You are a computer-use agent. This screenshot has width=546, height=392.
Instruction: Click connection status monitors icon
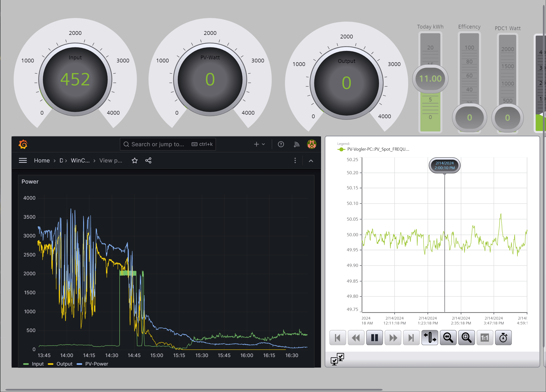click(x=337, y=359)
